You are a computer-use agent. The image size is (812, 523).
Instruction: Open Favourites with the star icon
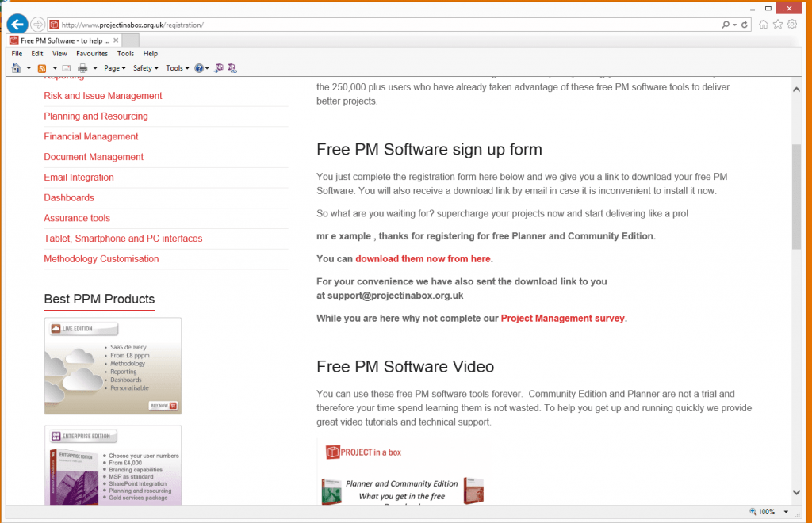coord(778,25)
